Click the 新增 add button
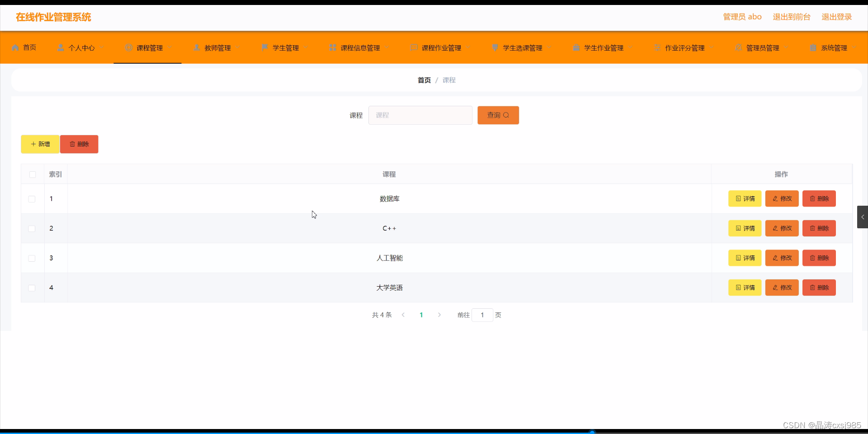868x434 pixels. [40, 144]
